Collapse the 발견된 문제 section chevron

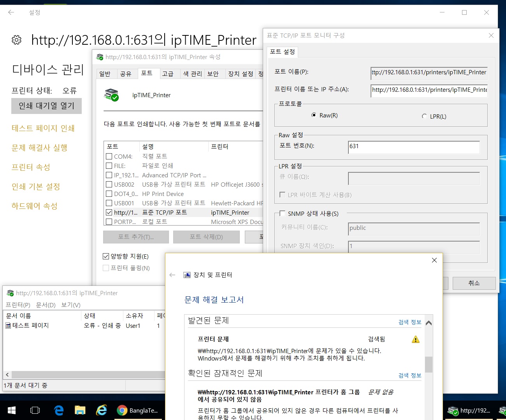429,323
